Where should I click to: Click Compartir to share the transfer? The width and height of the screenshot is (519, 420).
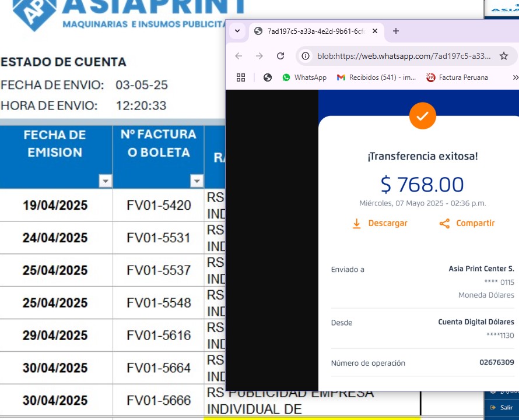[467, 223]
